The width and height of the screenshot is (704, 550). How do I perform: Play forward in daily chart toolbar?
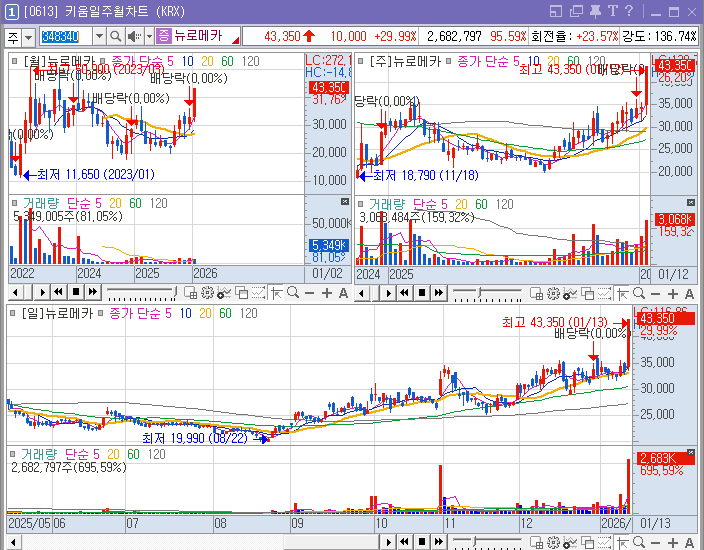389,542
